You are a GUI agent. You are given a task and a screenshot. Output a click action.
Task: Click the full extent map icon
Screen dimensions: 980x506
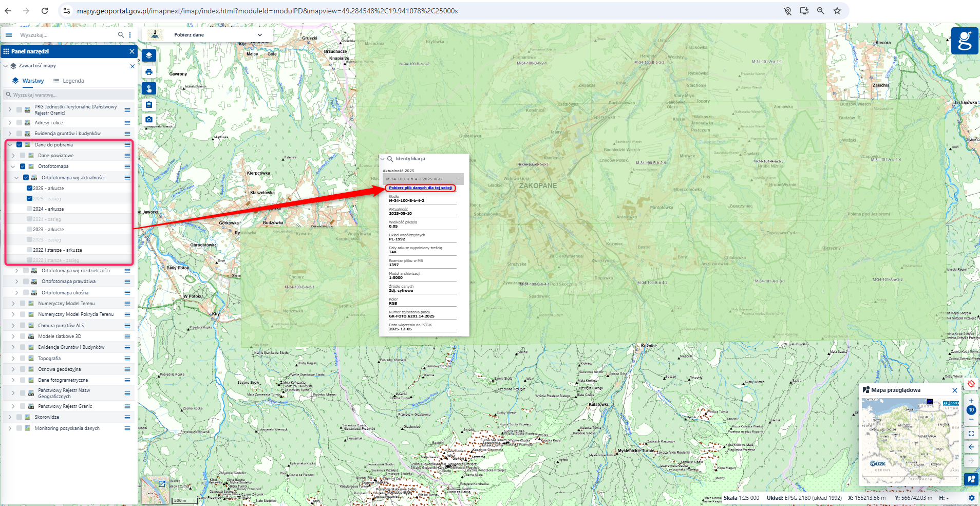(x=971, y=434)
